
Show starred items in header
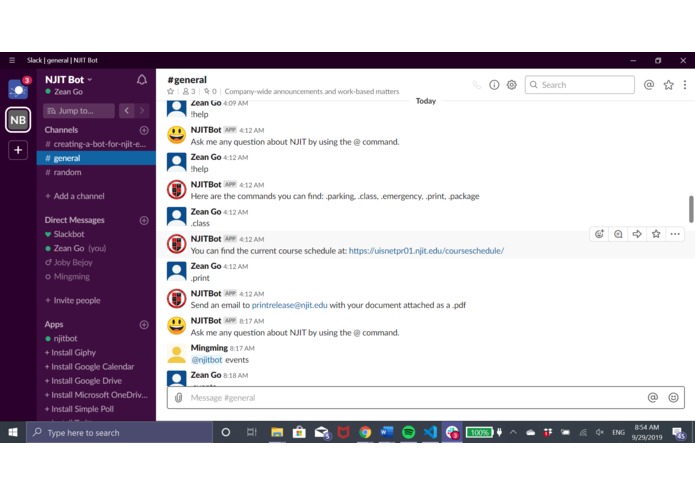point(668,85)
